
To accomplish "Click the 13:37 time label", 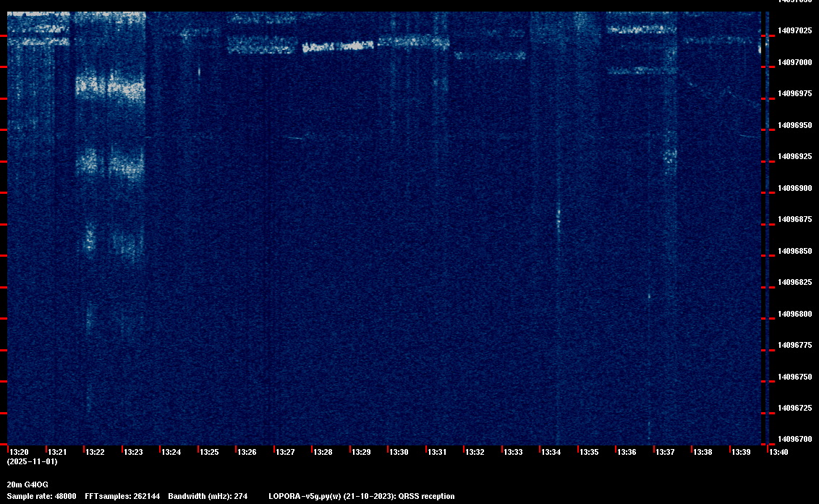I will (665, 452).
